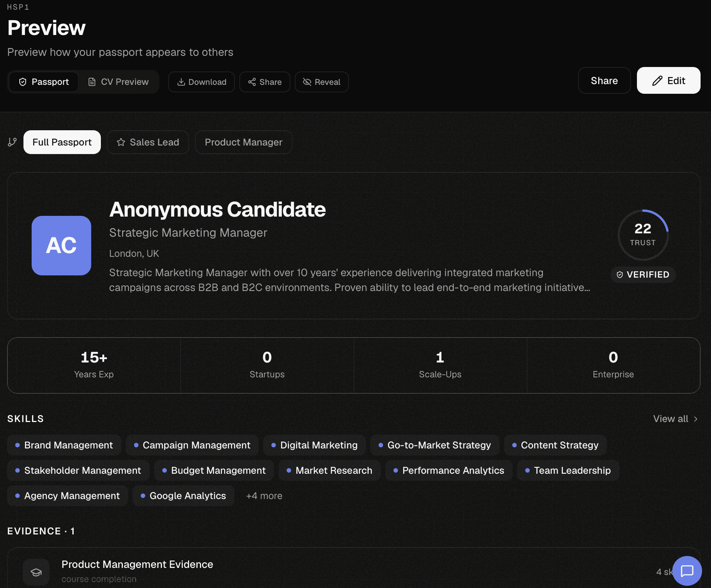
Task: Expand the +4 more skills
Action: (x=264, y=496)
